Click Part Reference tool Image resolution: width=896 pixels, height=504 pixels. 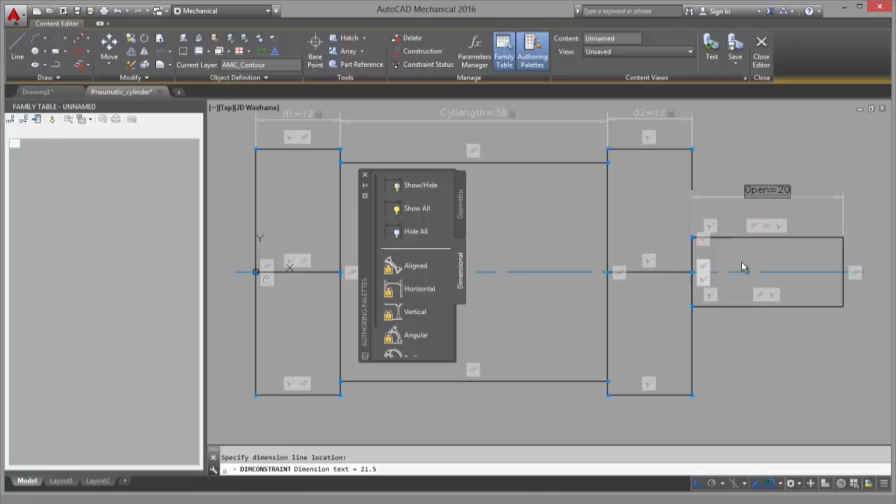tap(356, 65)
